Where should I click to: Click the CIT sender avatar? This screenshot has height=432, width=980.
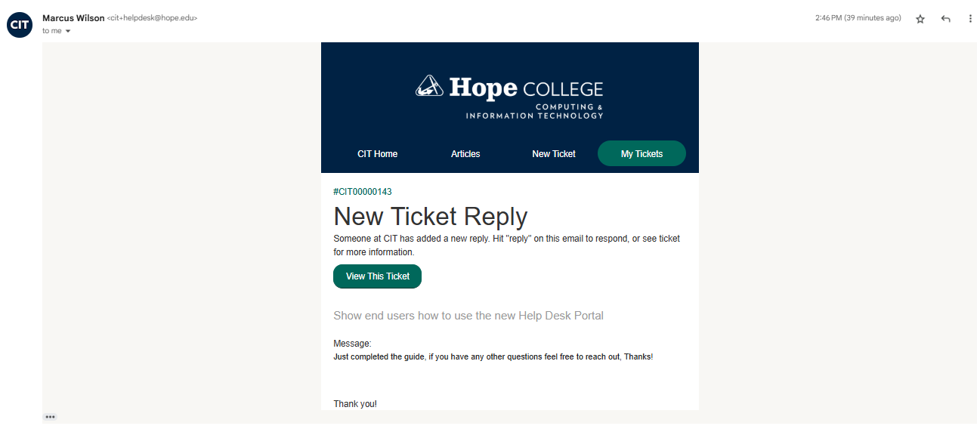click(x=20, y=25)
